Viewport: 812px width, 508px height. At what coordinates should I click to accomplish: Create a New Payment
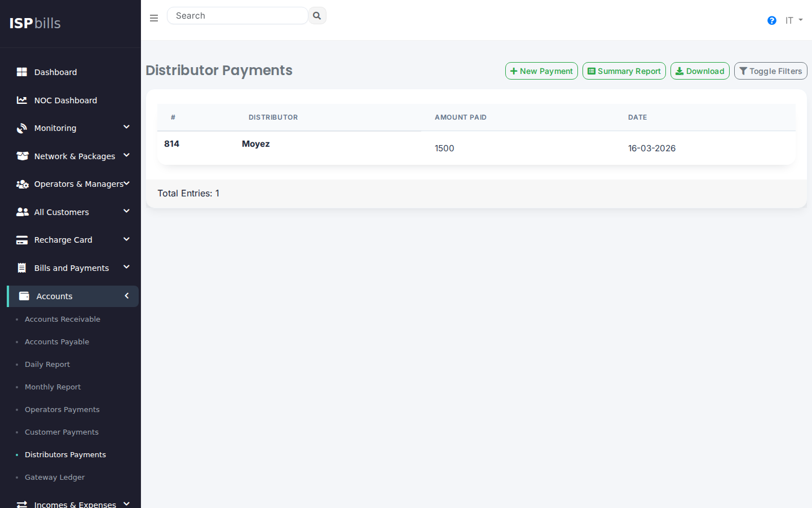coord(541,71)
